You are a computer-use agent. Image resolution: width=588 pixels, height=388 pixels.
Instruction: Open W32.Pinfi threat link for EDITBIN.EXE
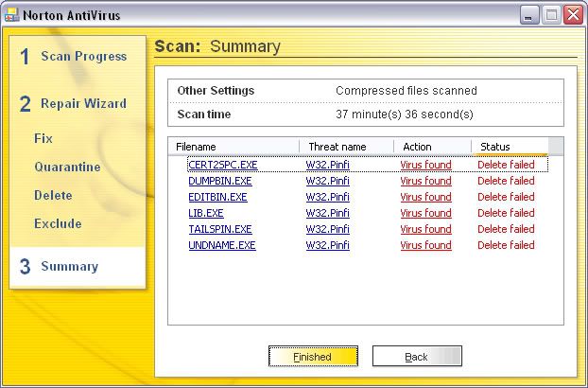(328, 197)
